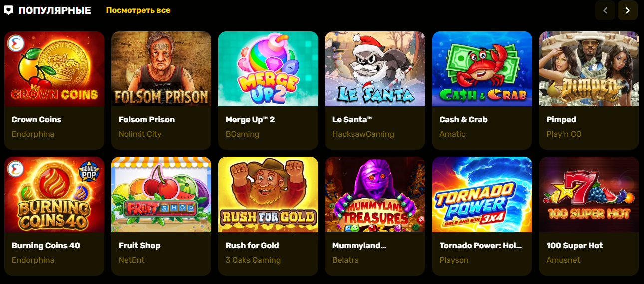Open the Pimped game thumbnail
This screenshot has width=644, height=284.
coord(589,69)
